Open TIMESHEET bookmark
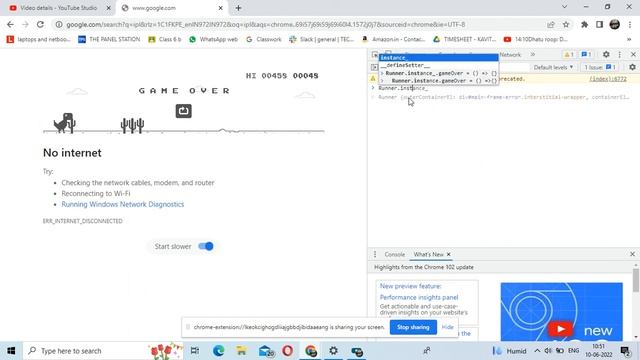The image size is (640, 360). pos(464,39)
